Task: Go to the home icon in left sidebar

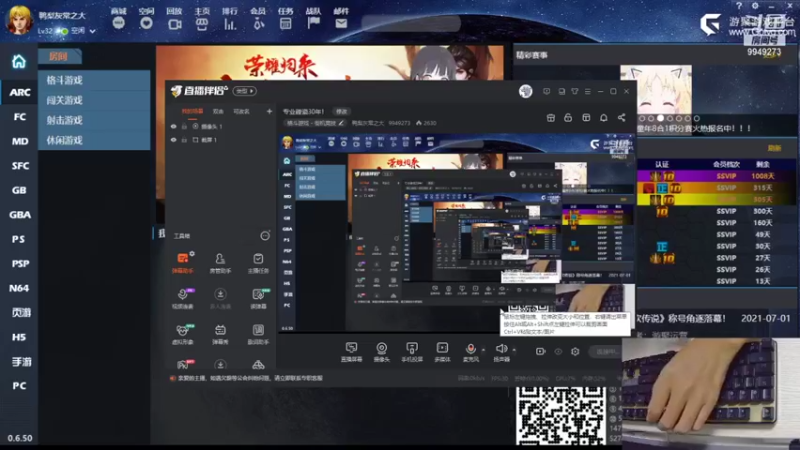Action: tap(19, 62)
